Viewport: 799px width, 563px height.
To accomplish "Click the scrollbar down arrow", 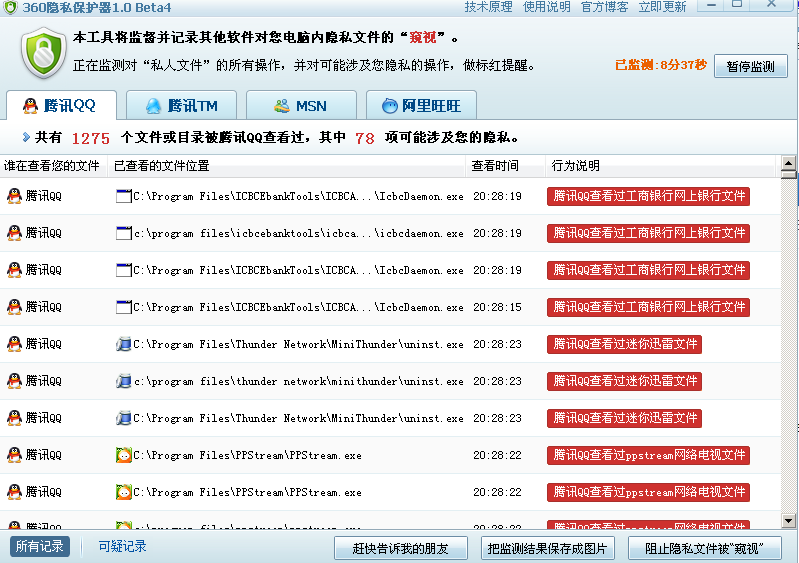I will [x=788, y=521].
